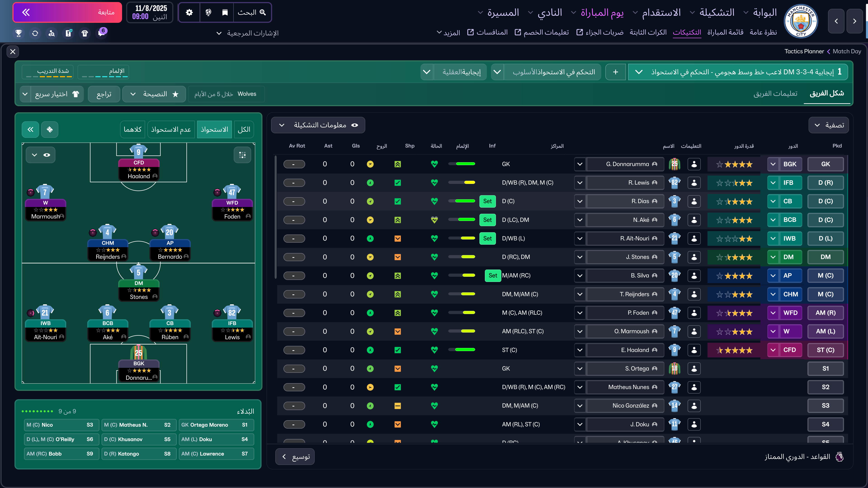Click the settings gear icon

189,12
